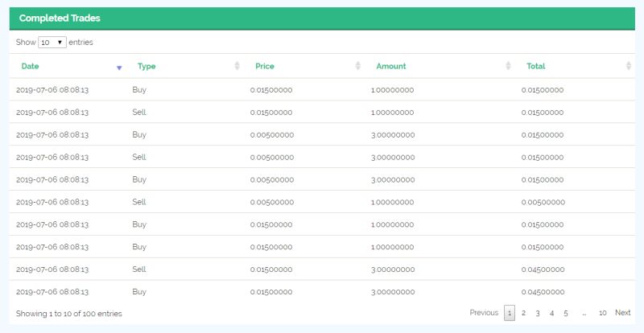The image size is (644, 333).
Task: Click Sell in the row priced 0.01500000 with amount 1.00000000
Action: 139,112
